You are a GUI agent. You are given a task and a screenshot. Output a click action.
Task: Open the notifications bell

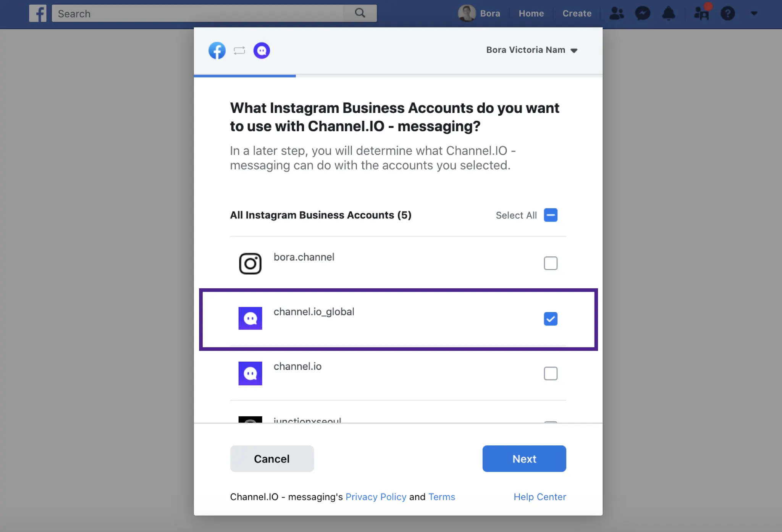click(x=668, y=13)
